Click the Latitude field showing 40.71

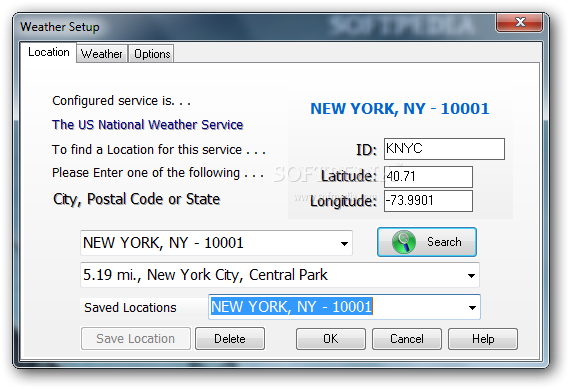pos(428,177)
